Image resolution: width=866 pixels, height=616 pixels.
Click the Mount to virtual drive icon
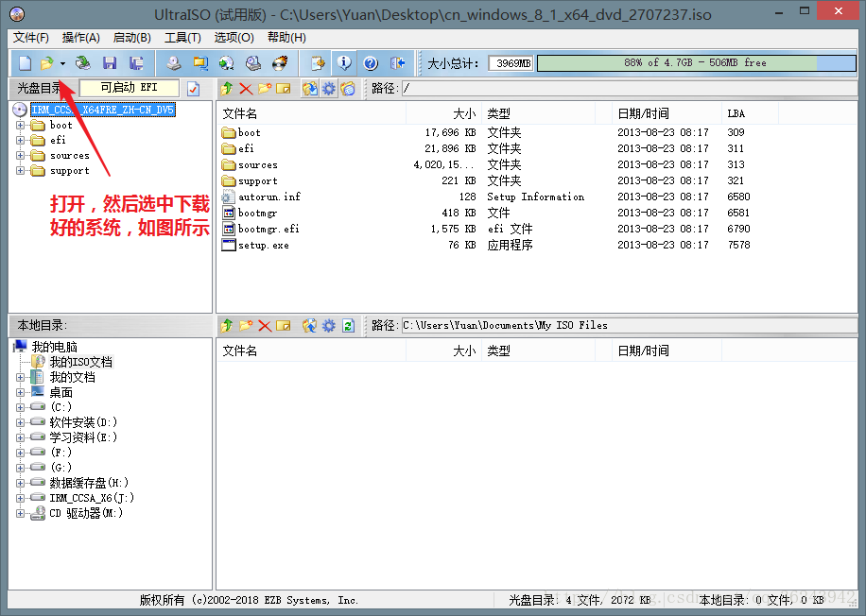[253, 63]
